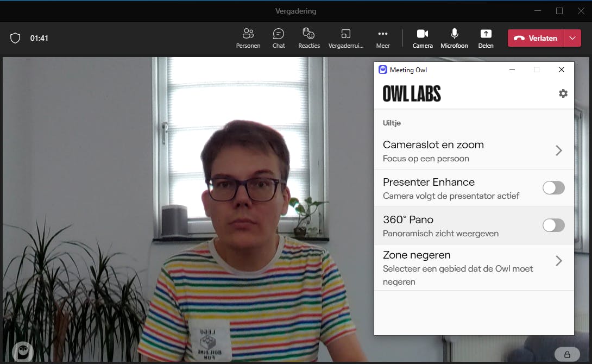Image resolution: width=592 pixels, height=364 pixels.
Task: Open the meeting Chat
Action: [x=279, y=38]
